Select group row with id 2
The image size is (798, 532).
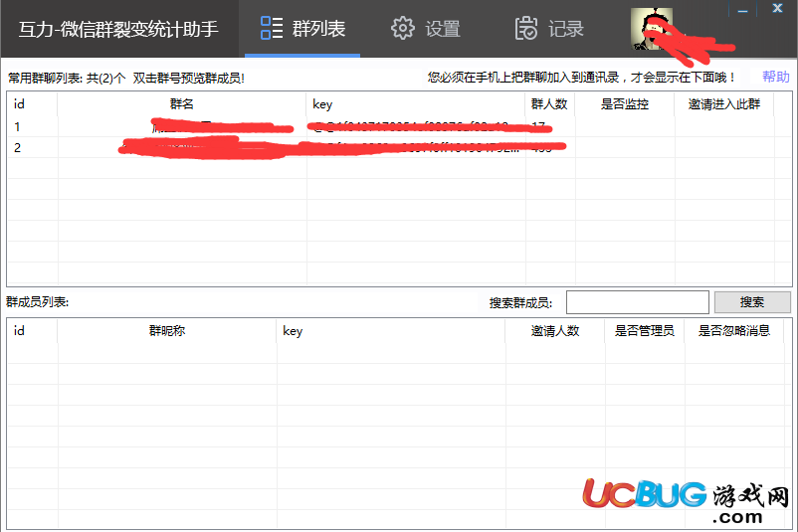pyautogui.click(x=400, y=147)
